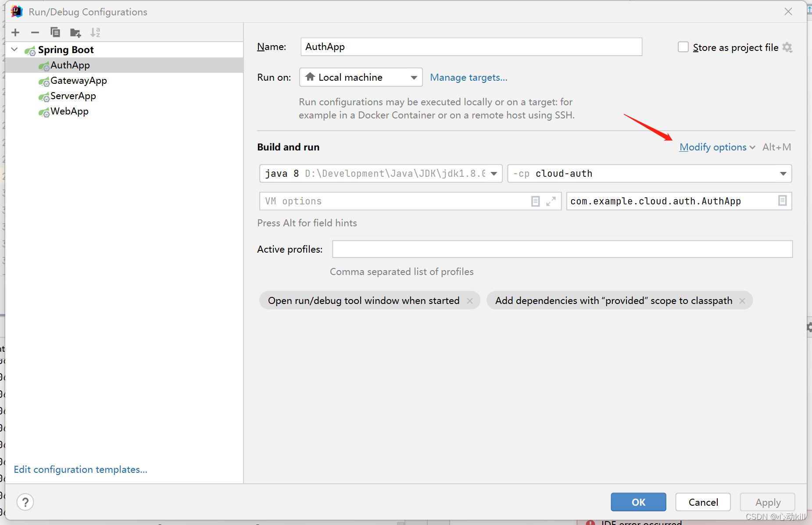Image resolution: width=812 pixels, height=525 pixels.
Task: Copy the selected configuration
Action: click(55, 32)
